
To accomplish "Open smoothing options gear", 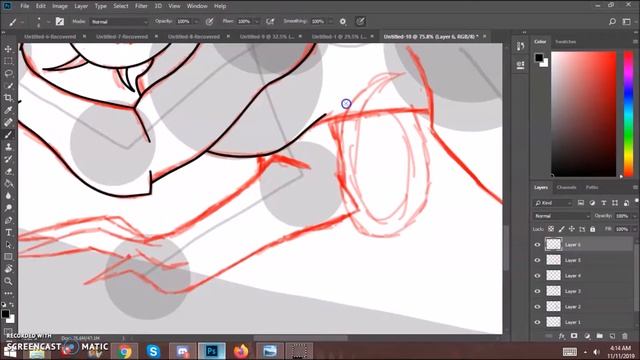I will (343, 22).
